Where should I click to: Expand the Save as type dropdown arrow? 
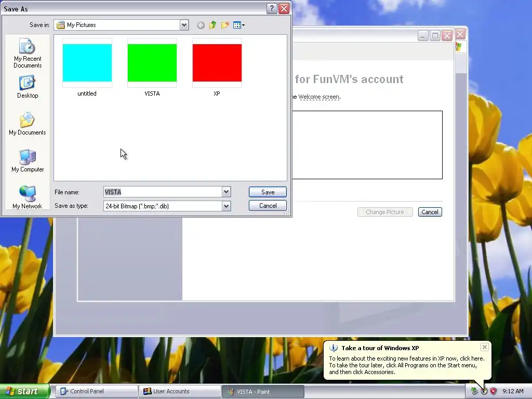[227, 206]
